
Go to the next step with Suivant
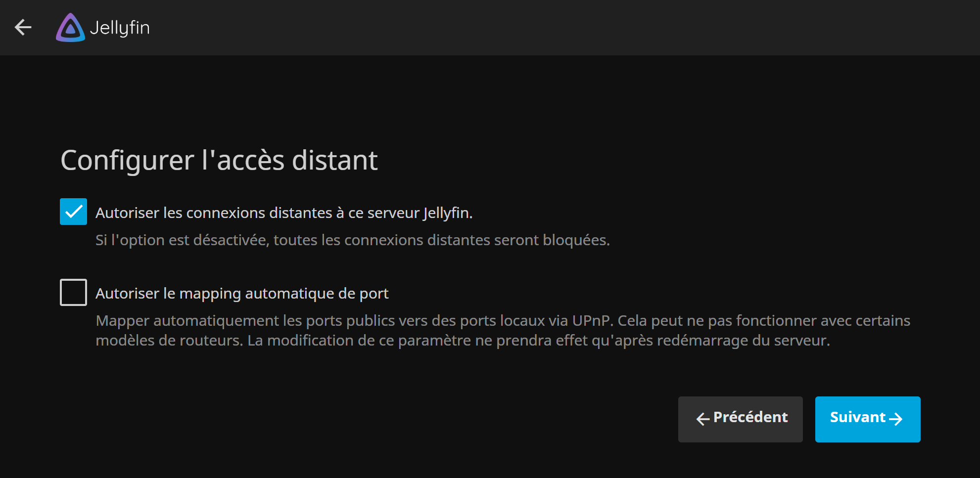[867, 419]
